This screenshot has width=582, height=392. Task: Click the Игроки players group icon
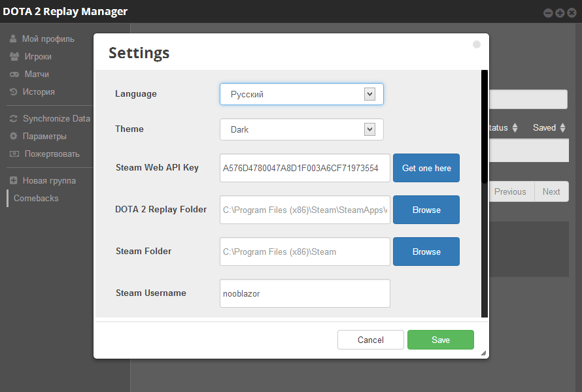tap(14, 56)
